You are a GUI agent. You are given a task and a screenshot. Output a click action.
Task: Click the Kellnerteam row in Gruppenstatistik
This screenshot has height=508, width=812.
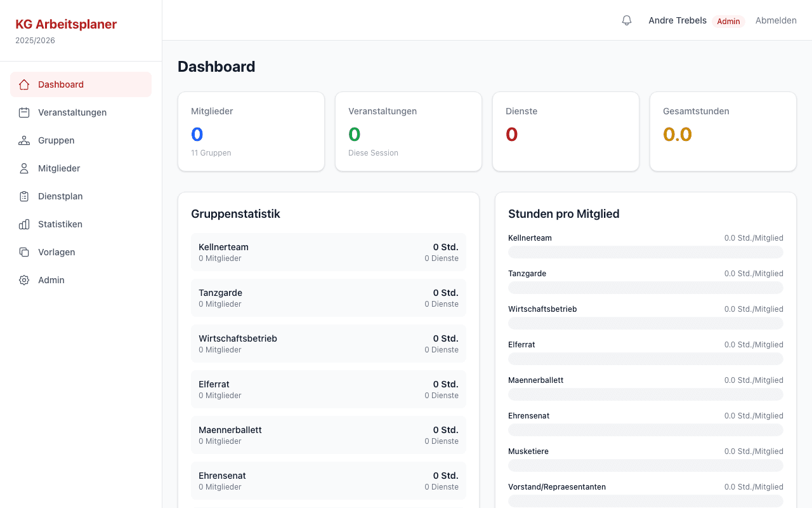[x=328, y=252]
